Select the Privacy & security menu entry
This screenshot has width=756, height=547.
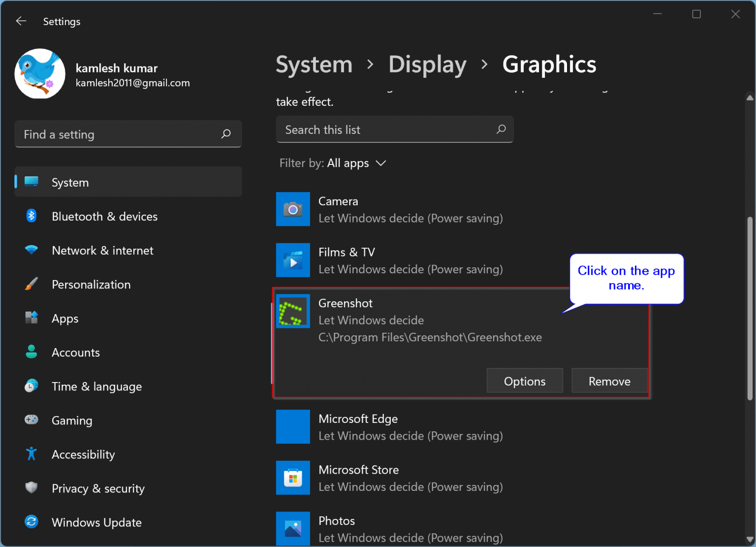pyautogui.click(x=98, y=488)
